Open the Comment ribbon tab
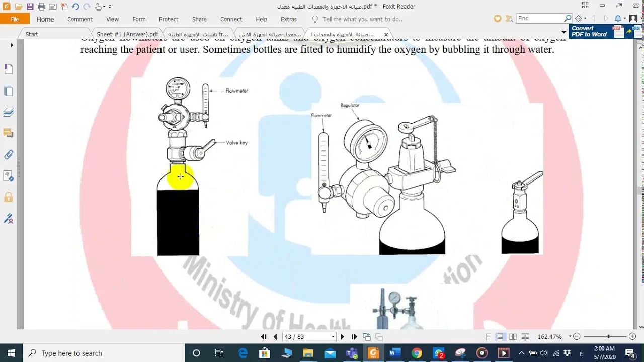Viewport: 644px width, 362px height. coord(80,19)
